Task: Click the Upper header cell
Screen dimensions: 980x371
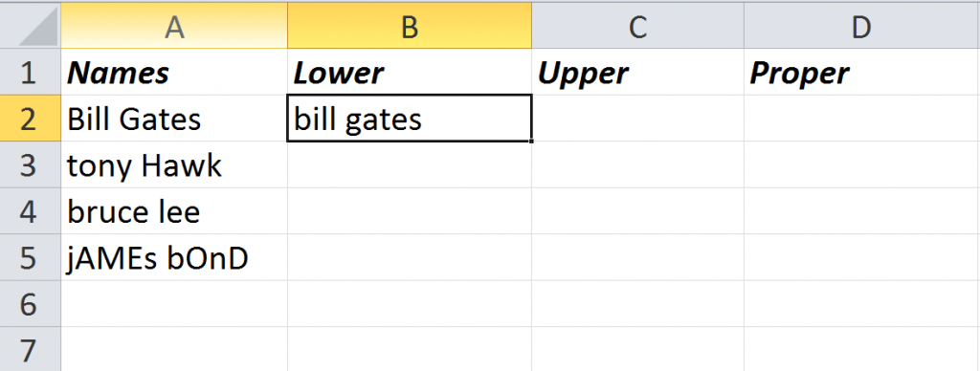Action: tap(637, 73)
